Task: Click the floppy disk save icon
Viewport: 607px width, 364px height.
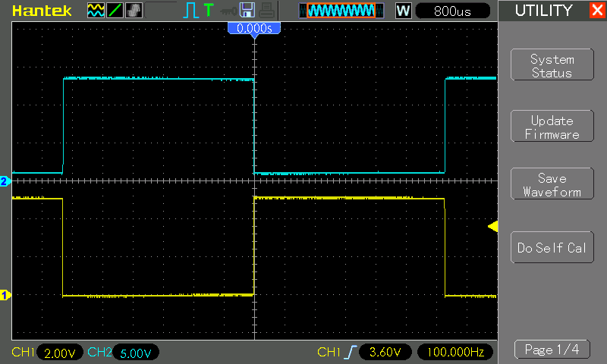Action: pos(247,11)
